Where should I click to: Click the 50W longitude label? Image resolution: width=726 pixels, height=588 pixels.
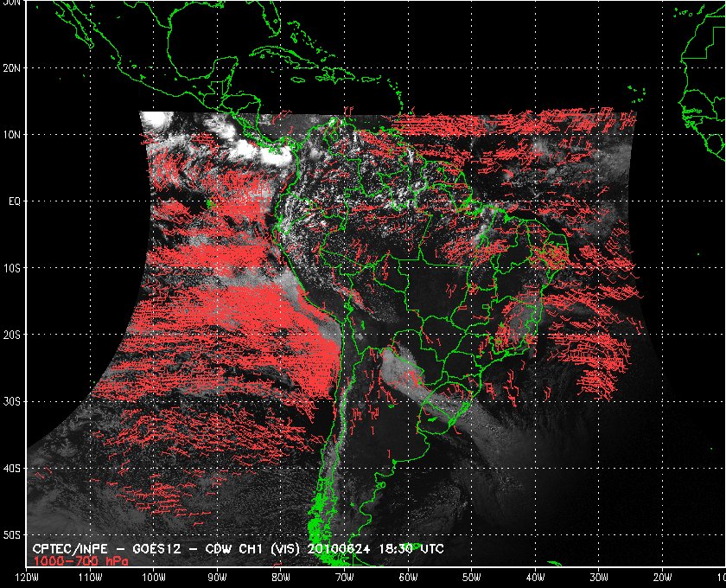click(471, 578)
